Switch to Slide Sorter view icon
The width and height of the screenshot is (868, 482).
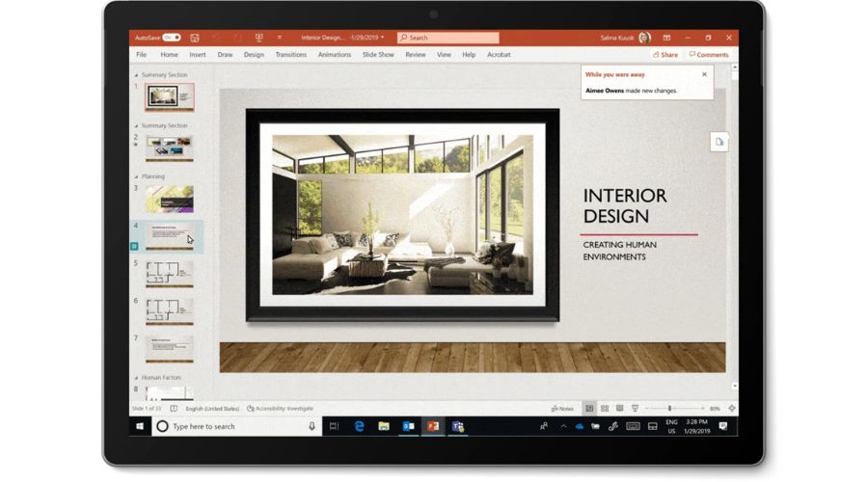(605, 409)
